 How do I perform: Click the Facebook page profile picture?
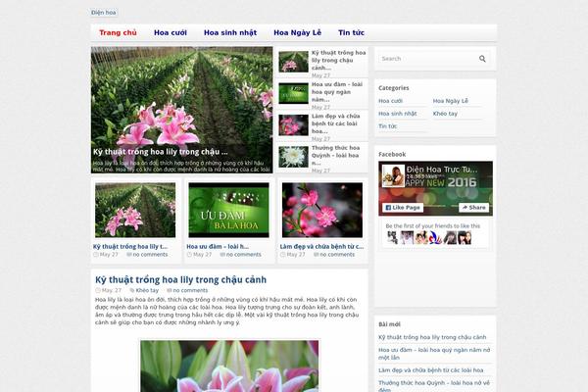pos(393,175)
